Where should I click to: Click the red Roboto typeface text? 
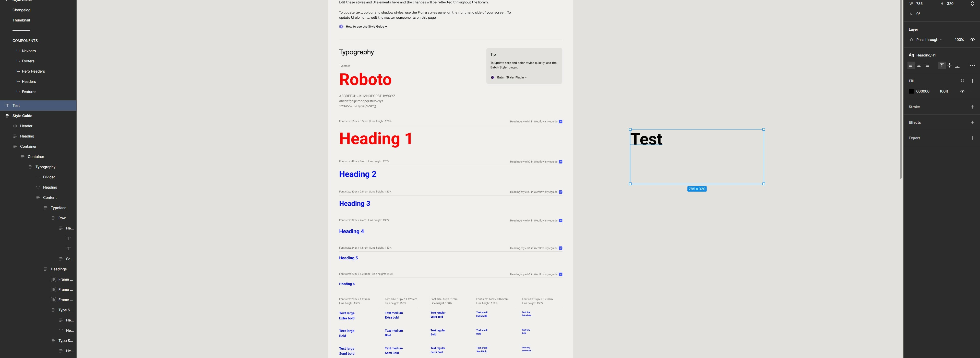click(x=365, y=79)
